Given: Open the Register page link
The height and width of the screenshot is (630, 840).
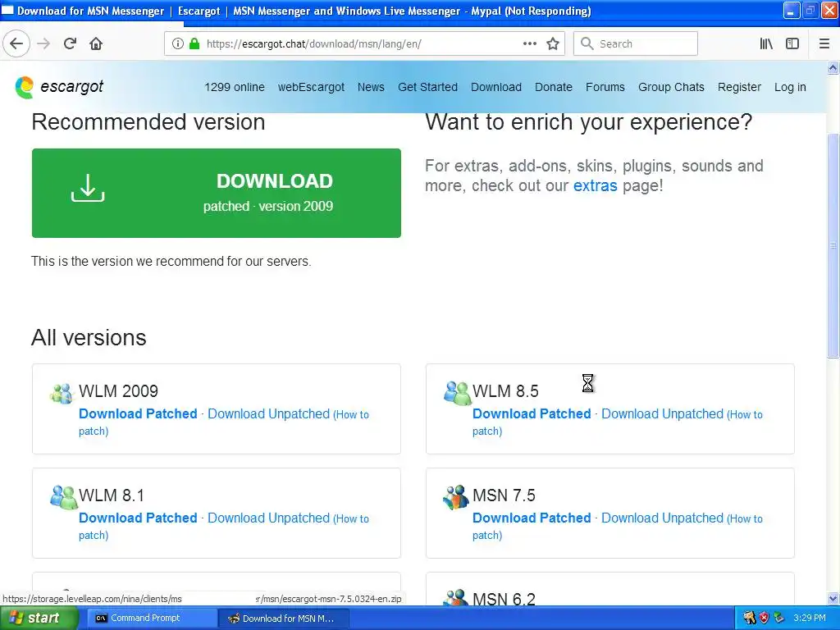Looking at the screenshot, I should click(739, 87).
